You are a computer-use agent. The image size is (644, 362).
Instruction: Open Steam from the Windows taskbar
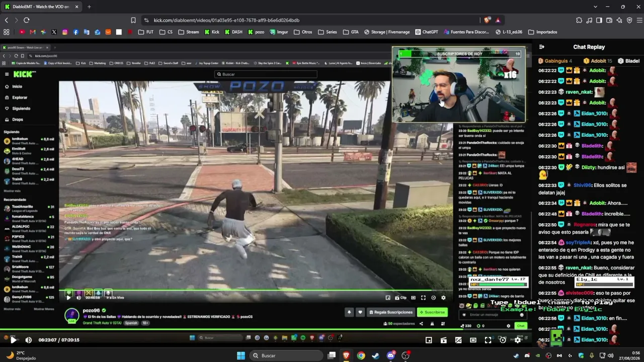click(x=376, y=355)
